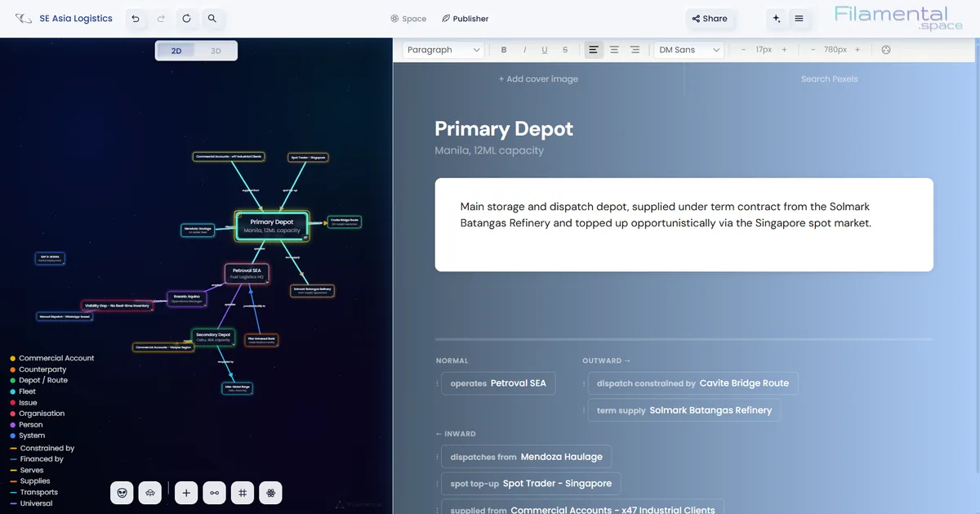The height and width of the screenshot is (514, 980).
Task: Apply italic formatting
Action: click(x=524, y=50)
